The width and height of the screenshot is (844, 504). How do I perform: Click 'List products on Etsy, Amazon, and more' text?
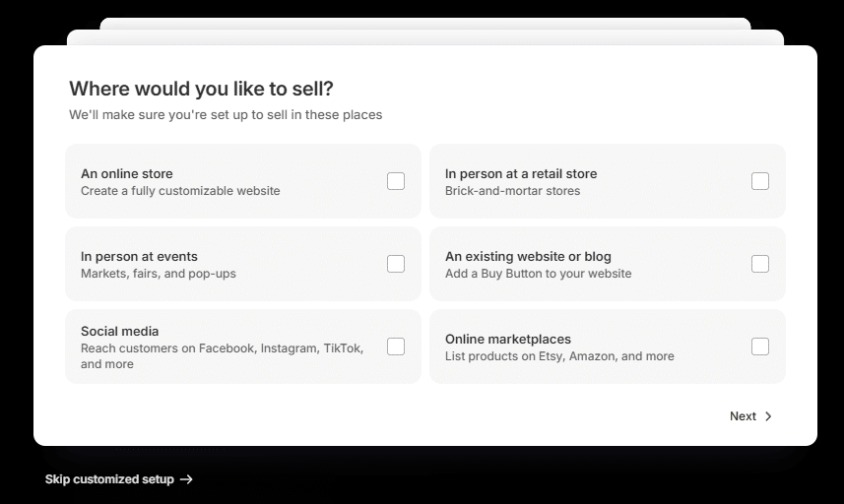click(x=559, y=356)
